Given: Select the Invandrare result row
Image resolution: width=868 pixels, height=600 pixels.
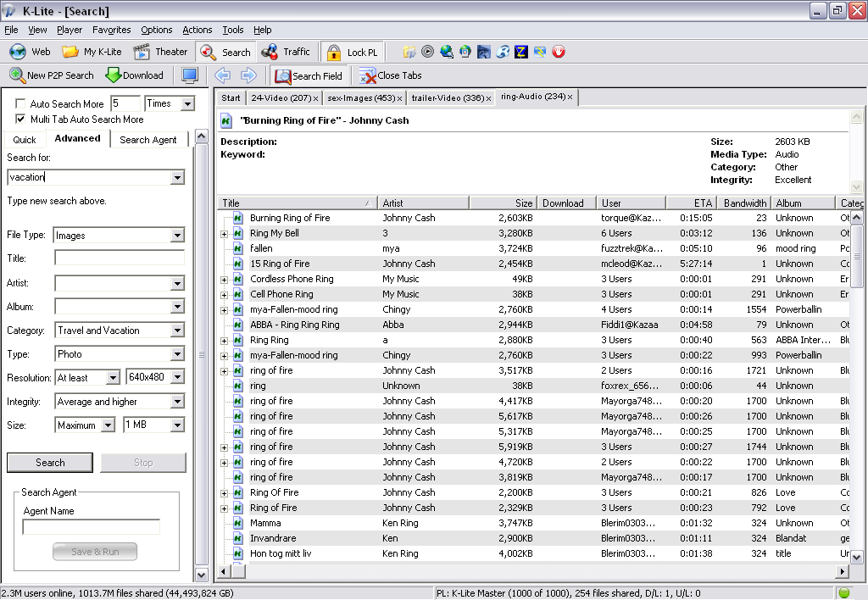Looking at the screenshot, I should pos(534,538).
